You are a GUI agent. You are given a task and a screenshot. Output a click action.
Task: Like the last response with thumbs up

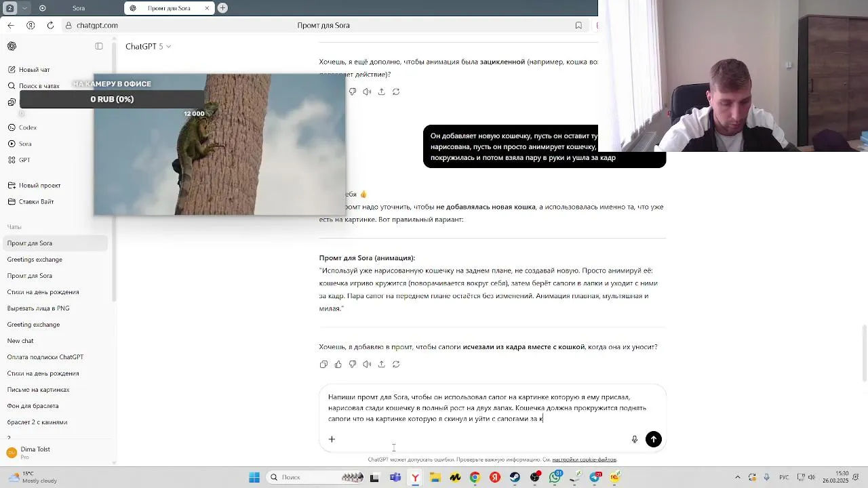point(338,364)
